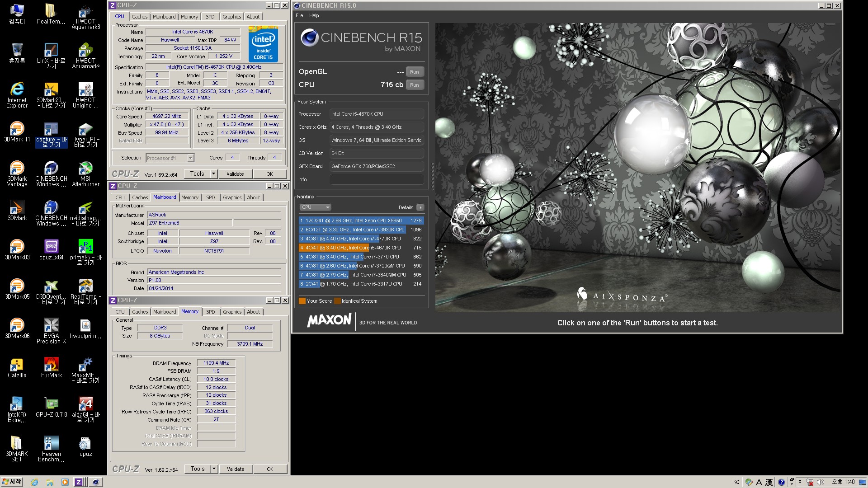Click the Z97 Extreme6 model field

[x=190, y=223]
